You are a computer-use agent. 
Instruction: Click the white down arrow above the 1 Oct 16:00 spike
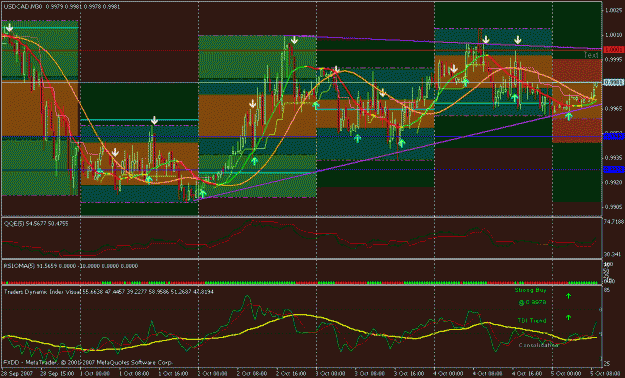tap(155, 120)
